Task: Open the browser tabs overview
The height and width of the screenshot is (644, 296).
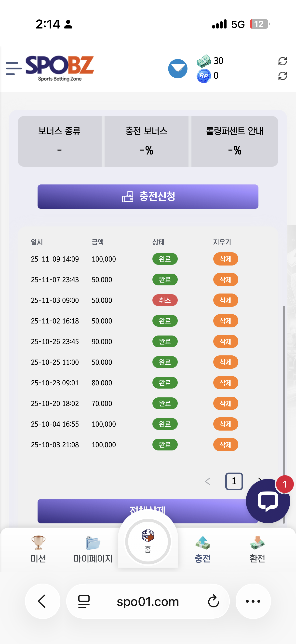Action: tap(84, 601)
